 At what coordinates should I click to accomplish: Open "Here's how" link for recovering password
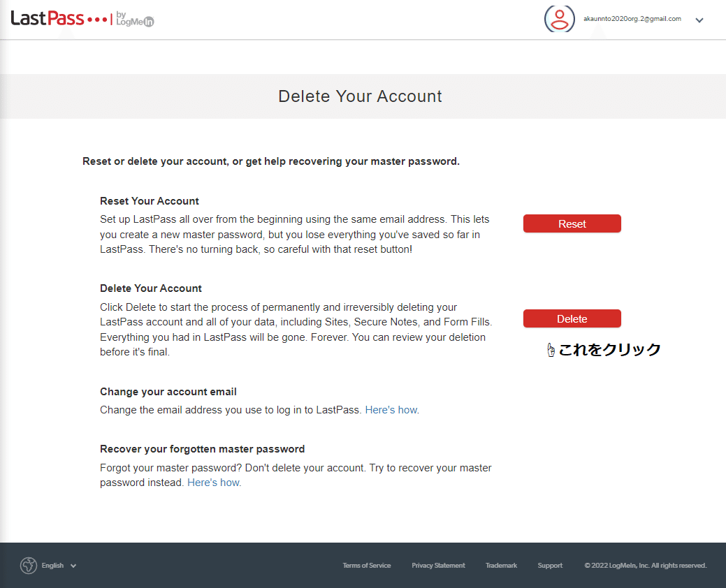[x=213, y=483]
